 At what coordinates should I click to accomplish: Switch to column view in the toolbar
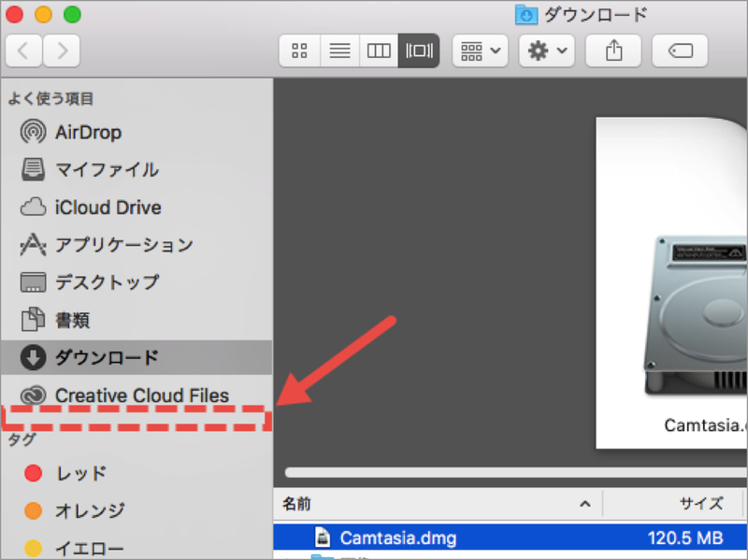pos(379,50)
